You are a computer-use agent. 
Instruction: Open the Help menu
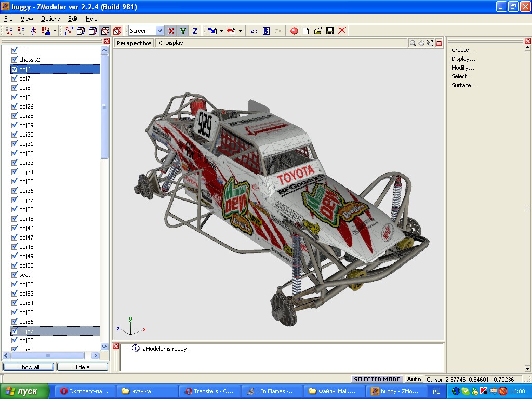pyautogui.click(x=91, y=19)
